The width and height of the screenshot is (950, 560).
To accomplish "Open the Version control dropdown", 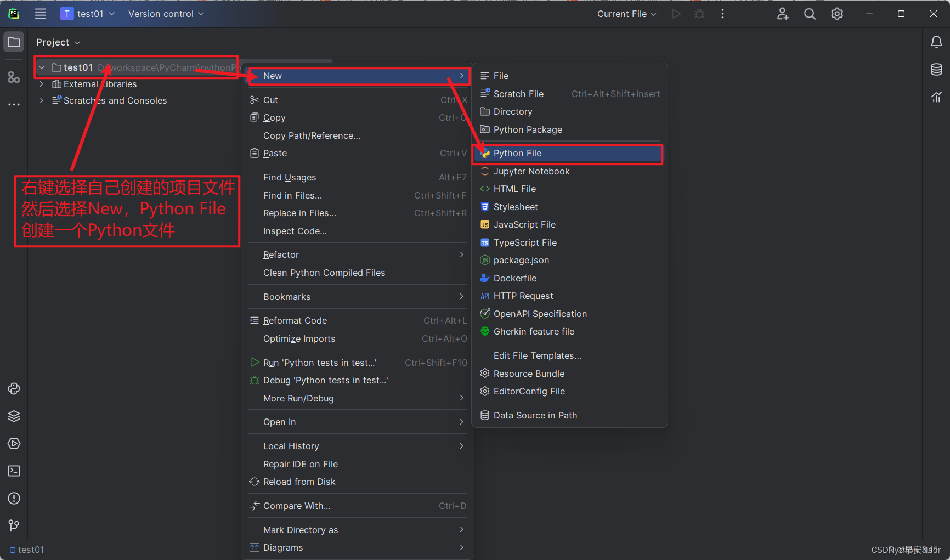I will pos(166,14).
